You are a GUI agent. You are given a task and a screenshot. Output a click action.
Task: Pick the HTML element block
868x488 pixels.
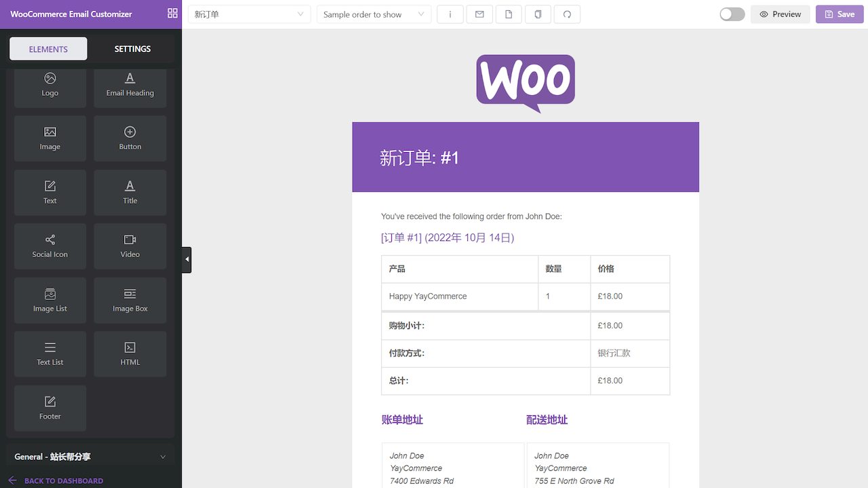point(130,354)
